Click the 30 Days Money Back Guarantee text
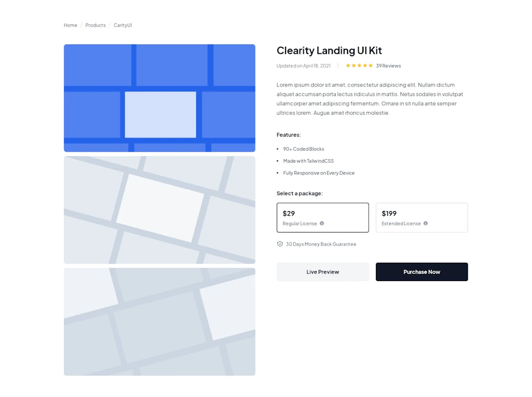This screenshot has width=532, height=397. point(321,244)
